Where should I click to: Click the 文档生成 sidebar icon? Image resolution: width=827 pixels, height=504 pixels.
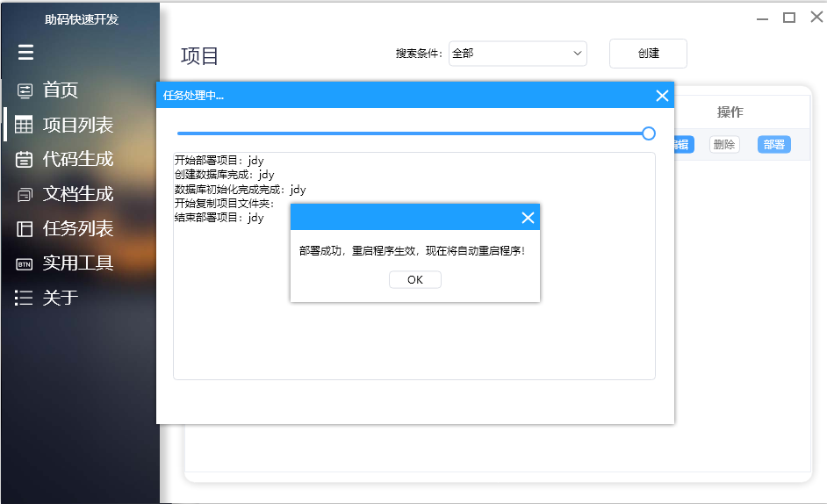(25, 195)
